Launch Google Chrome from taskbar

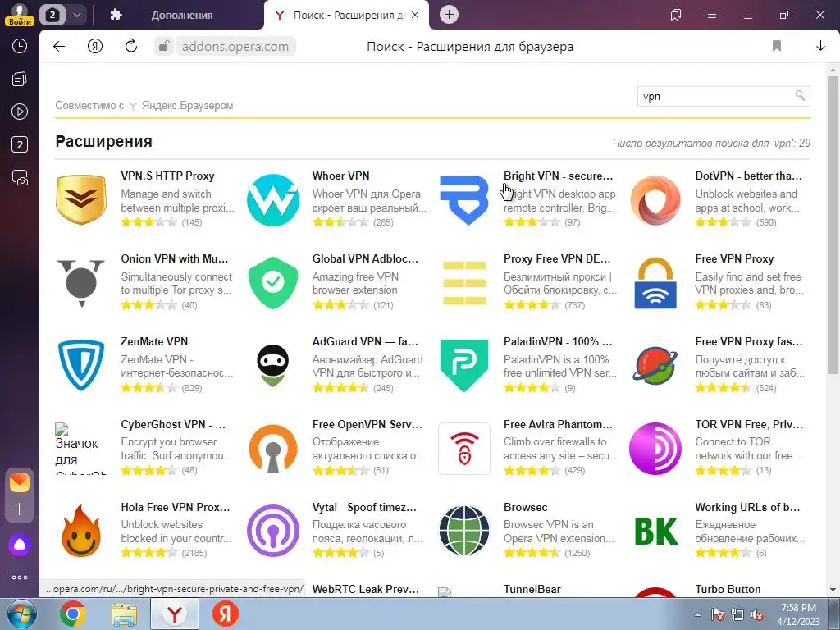[73, 614]
